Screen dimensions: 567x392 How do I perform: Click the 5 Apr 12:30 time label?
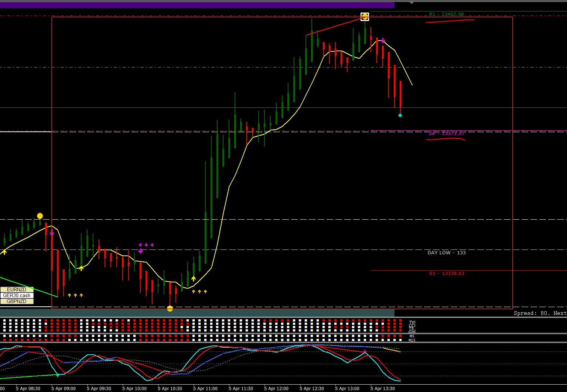[312, 388]
